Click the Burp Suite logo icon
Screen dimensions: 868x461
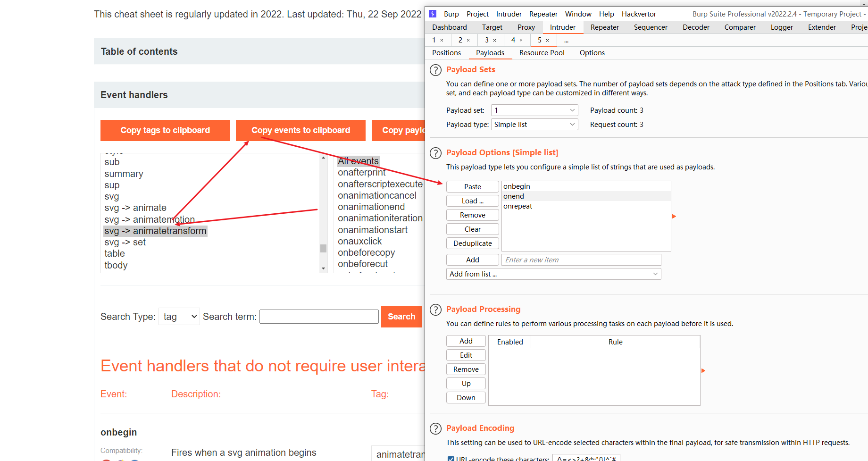click(x=433, y=14)
